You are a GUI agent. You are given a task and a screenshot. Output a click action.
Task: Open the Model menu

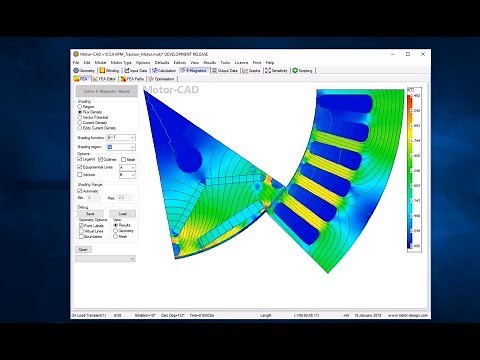100,63
